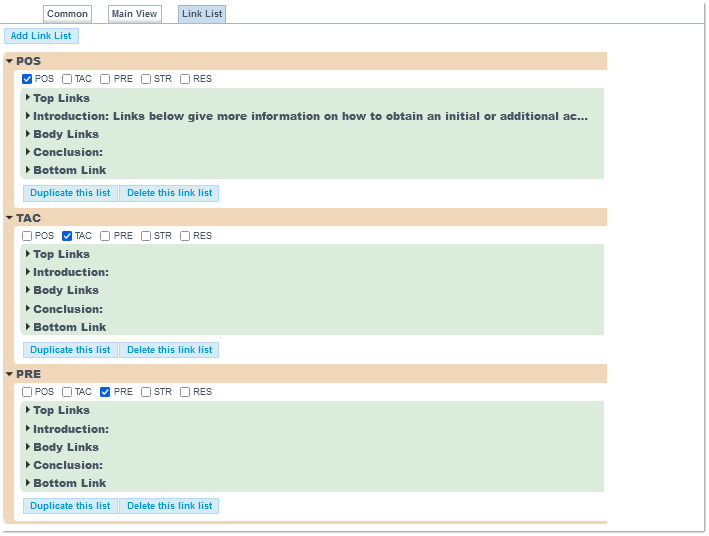This screenshot has width=709, height=536.
Task: Collapse the PRE link list section
Action: coord(9,374)
